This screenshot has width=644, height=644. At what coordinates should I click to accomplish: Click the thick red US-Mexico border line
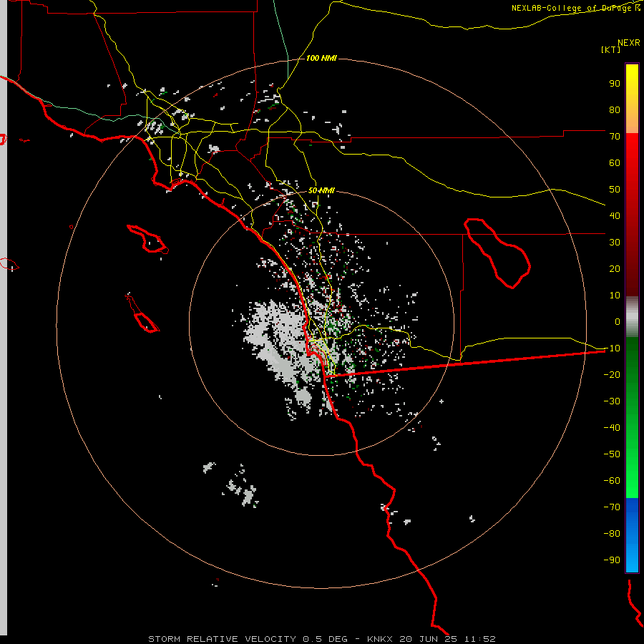(x=464, y=363)
